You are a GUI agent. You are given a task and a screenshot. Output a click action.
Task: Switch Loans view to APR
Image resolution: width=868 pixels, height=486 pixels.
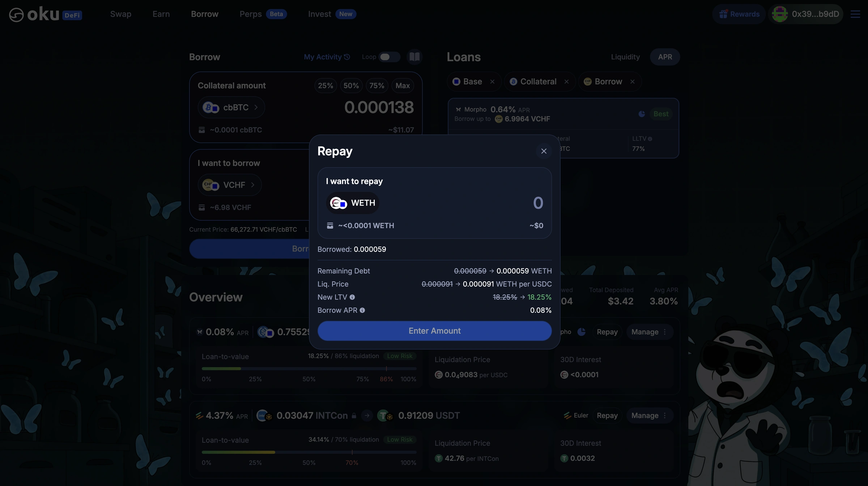coord(665,57)
